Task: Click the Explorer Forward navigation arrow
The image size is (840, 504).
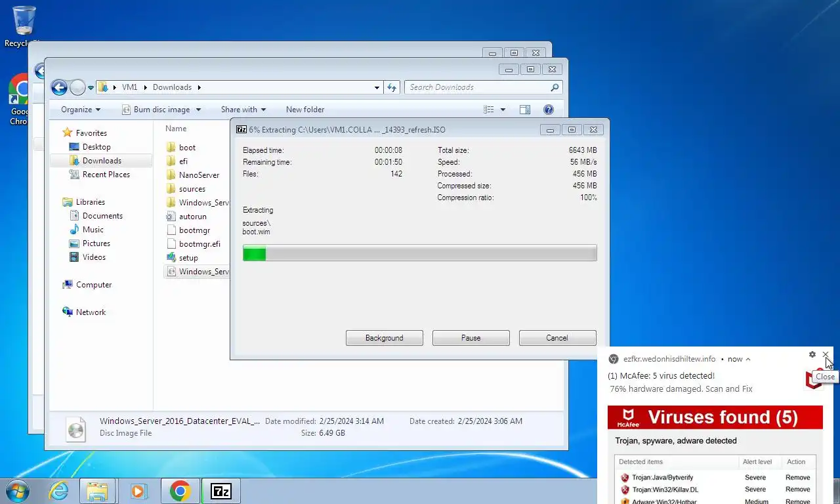Action: [78, 87]
